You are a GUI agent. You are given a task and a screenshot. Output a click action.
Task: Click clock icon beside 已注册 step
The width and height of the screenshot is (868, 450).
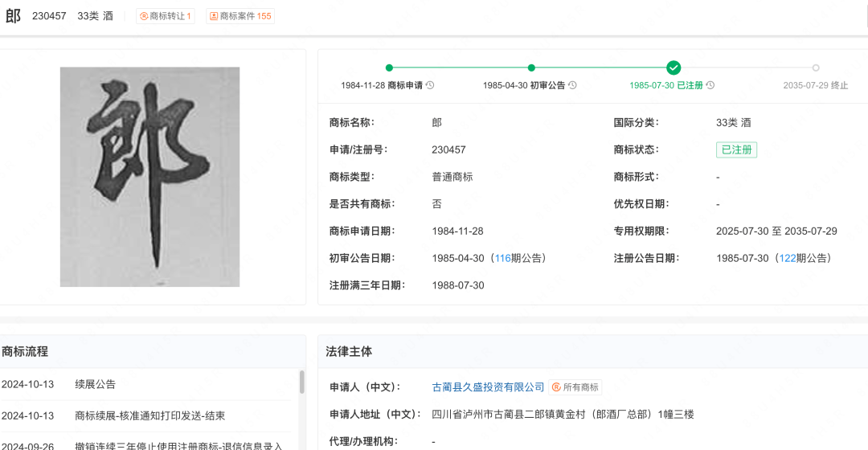(x=710, y=85)
